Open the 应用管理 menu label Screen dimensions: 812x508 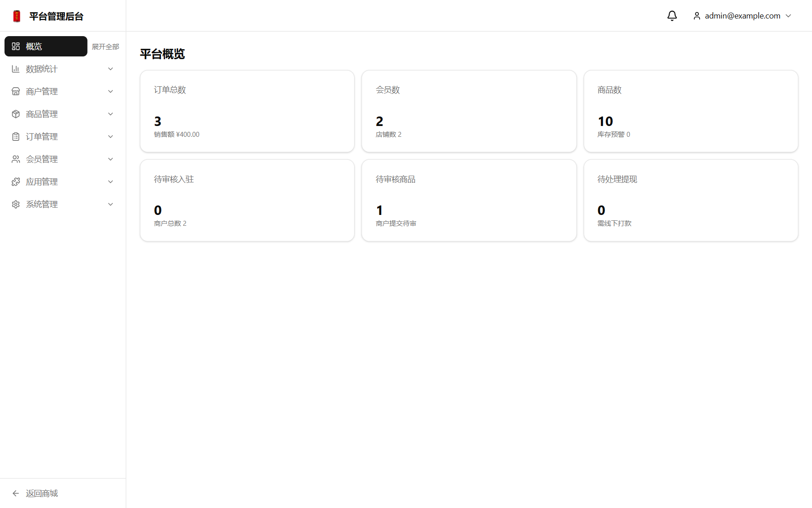click(x=42, y=182)
